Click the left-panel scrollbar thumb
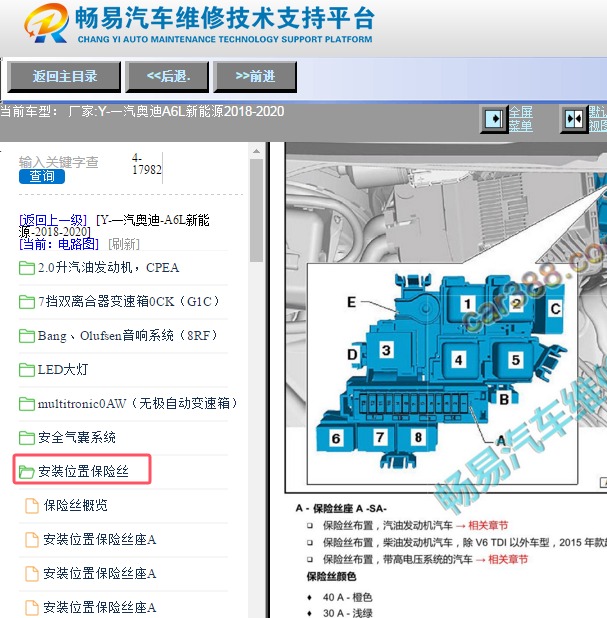 click(256, 210)
